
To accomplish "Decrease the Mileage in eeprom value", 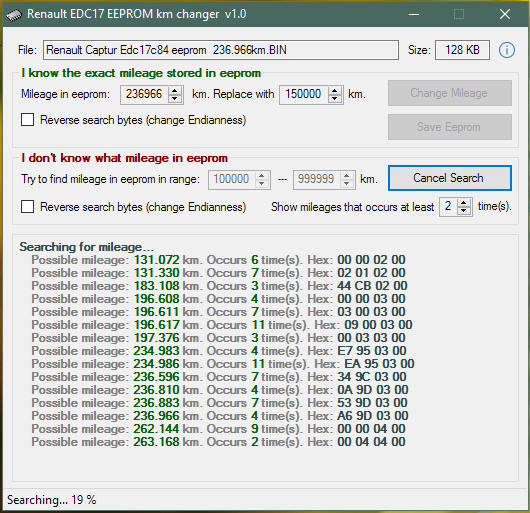I will click(174, 98).
